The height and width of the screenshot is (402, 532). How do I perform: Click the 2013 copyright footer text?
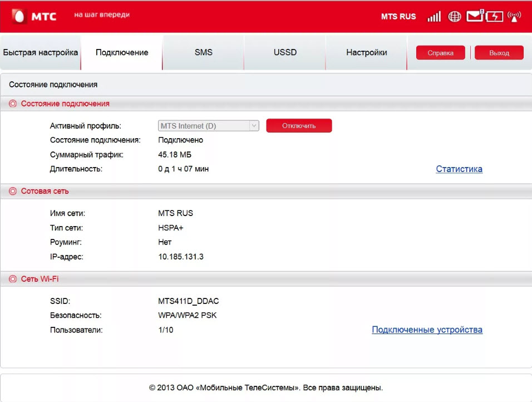pos(266,388)
